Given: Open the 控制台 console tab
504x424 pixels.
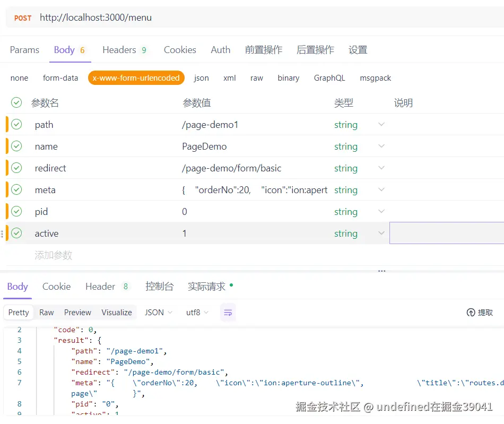Looking at the screenshot, I should pos(160,287).
